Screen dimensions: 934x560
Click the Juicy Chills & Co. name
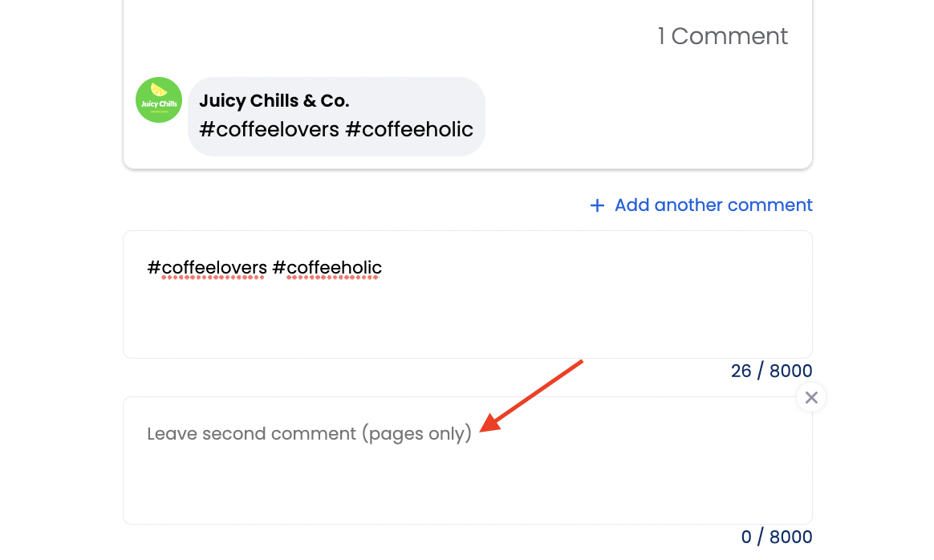[274, 100]
